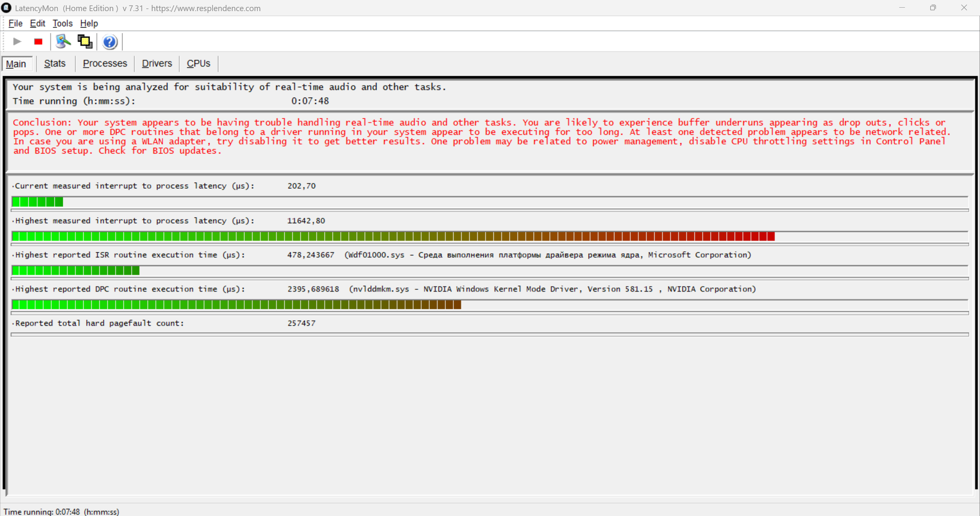Click the highest interrupt latency bar

[393, 236]
